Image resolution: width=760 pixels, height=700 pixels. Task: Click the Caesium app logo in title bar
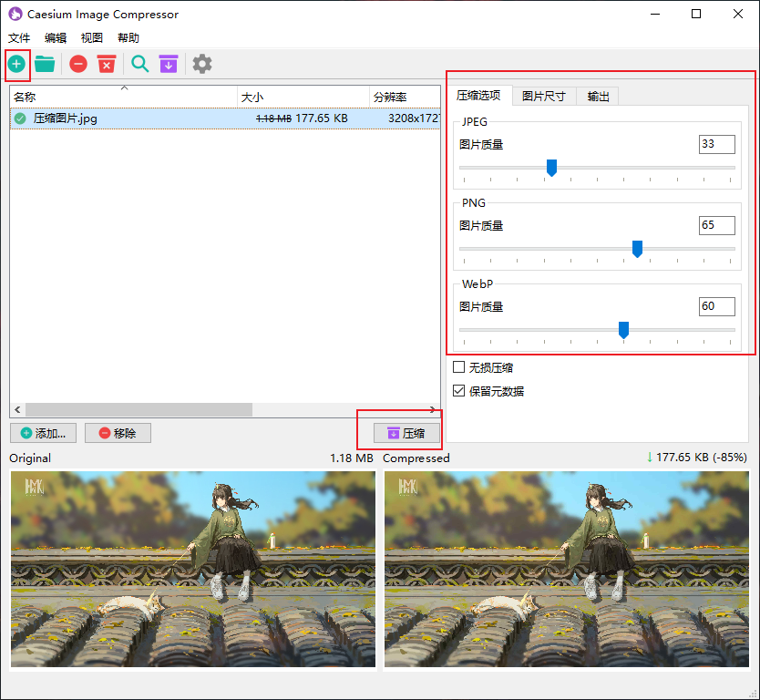(x=15, y=14)
